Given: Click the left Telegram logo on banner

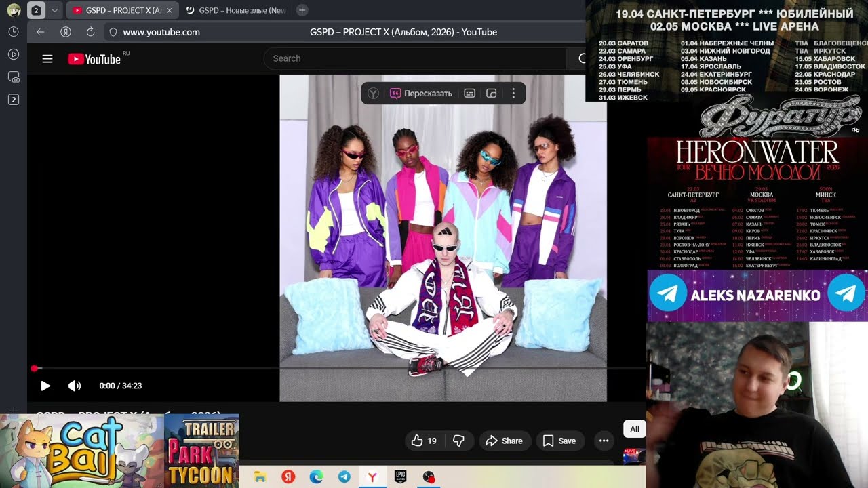Looking at the screenshot, I should tap(668, 293).
